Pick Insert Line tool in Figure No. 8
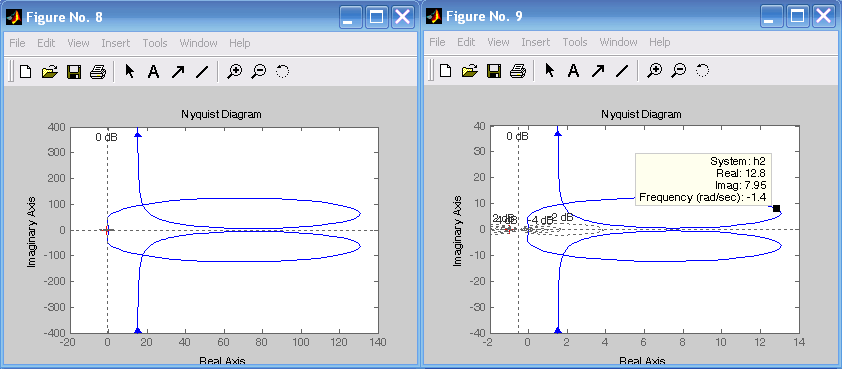 [x=202, y=71]
